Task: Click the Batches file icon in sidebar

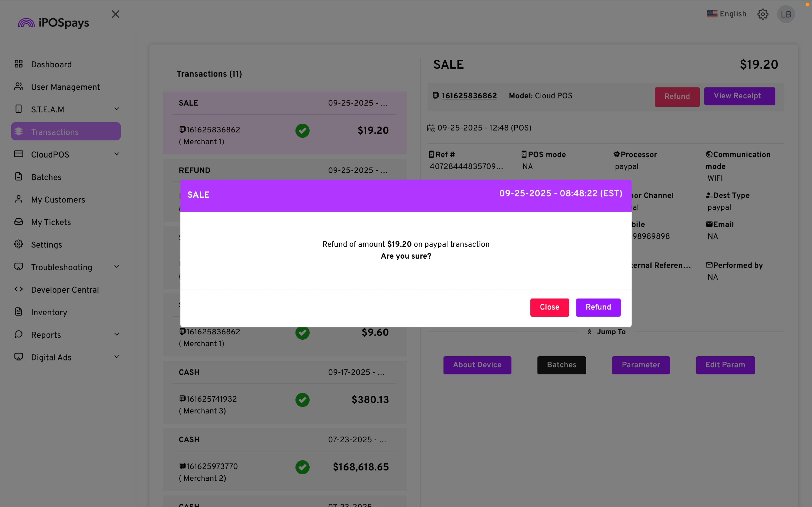Action: (18, 176)
